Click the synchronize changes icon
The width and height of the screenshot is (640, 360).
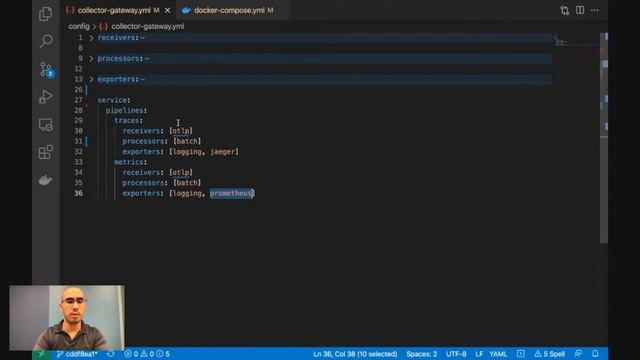click(111, 354)
